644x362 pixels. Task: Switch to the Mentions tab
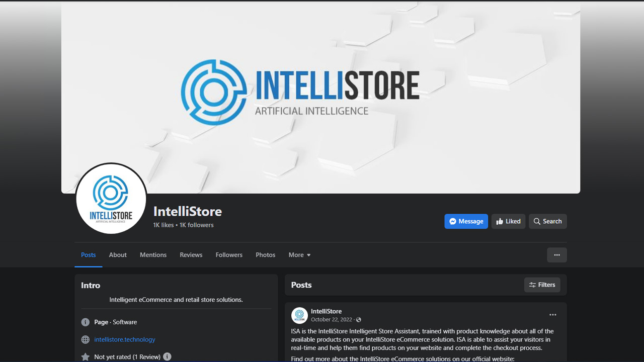tap(153, 255)
